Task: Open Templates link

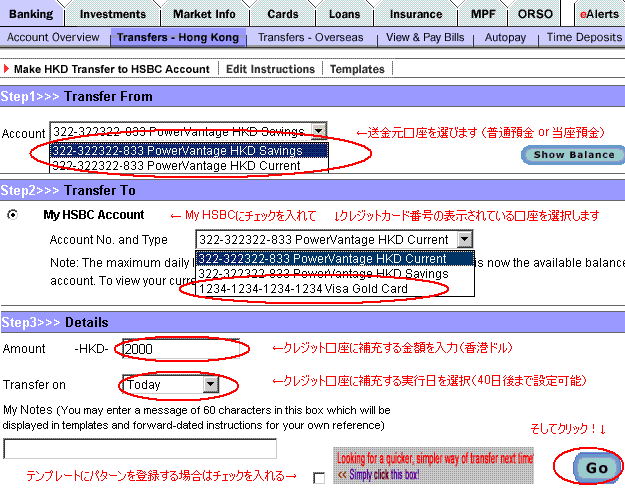Action: (357, 69)
